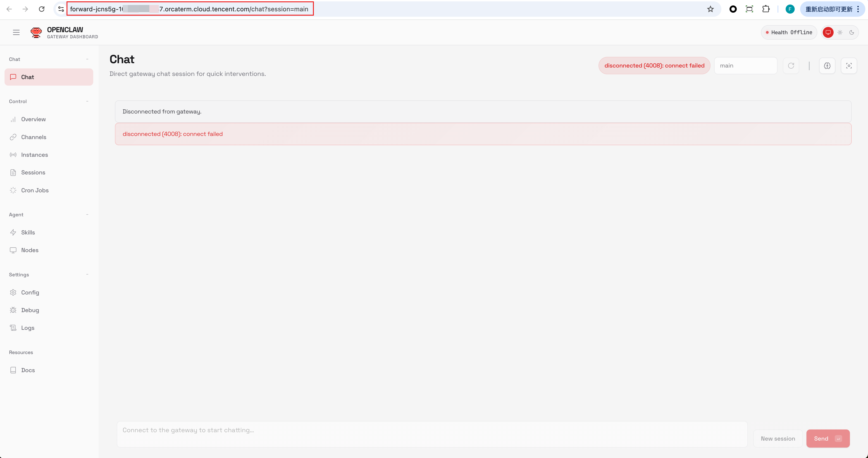Click the New session button

778,439
